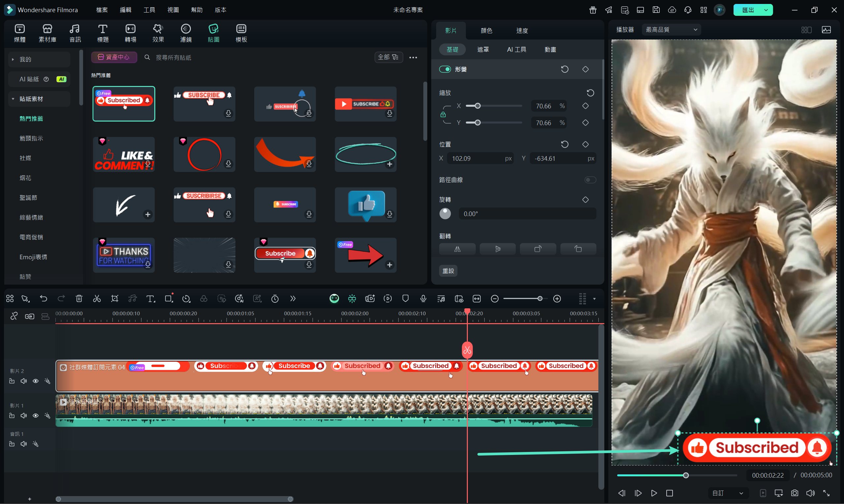The height and width of the screenshot is (504, 844).
Task: Click the zoom in plus icon on timeline
Action: coord(557,298)
